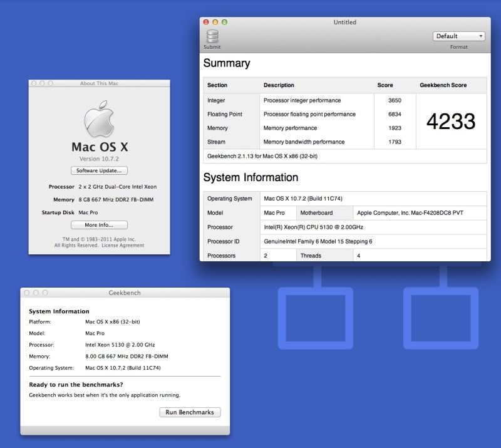Screen dimensions: 501x448
Task: Close the About This Mac window
Action: point(34,83)
